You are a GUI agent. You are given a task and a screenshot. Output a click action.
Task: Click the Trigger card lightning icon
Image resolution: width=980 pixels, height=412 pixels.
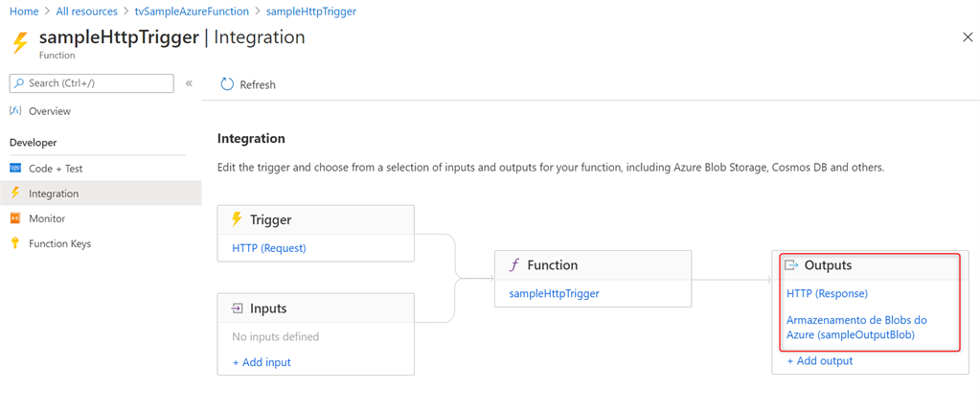coord(237,219)
